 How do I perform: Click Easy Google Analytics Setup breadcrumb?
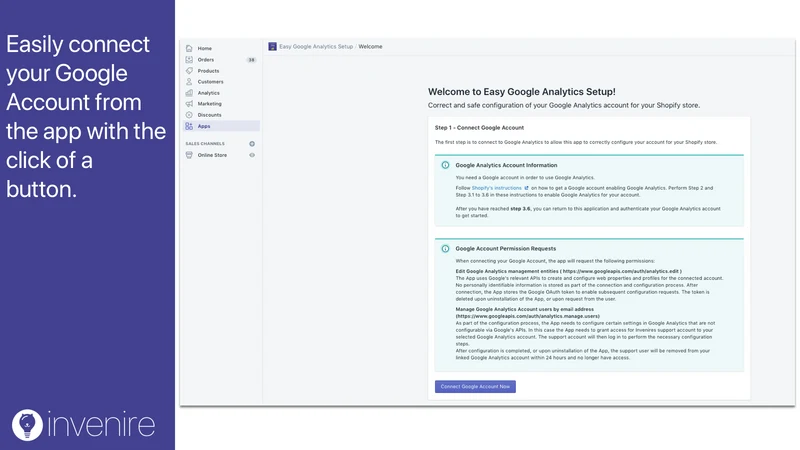[316, 46]
